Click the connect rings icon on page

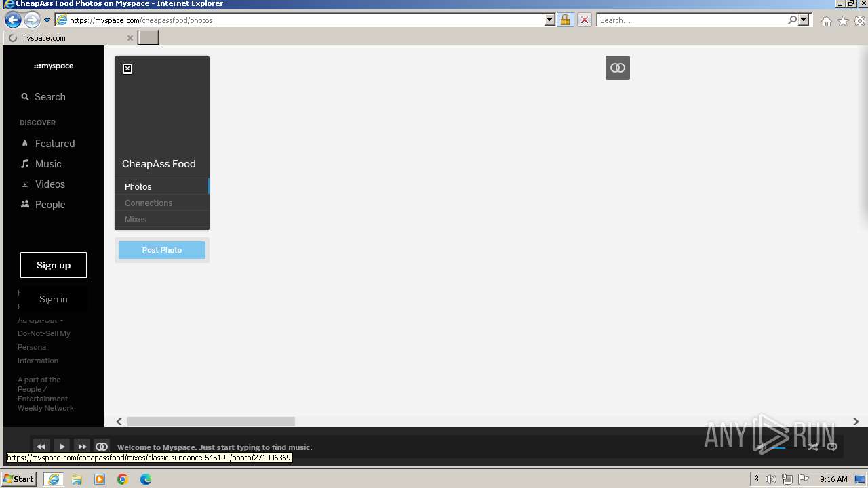(x=618, y=68)
